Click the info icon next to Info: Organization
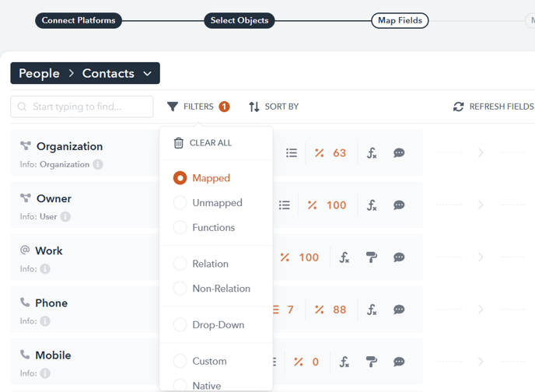The height and width of the screenshot is (392, 535). [x=98, y=164]
